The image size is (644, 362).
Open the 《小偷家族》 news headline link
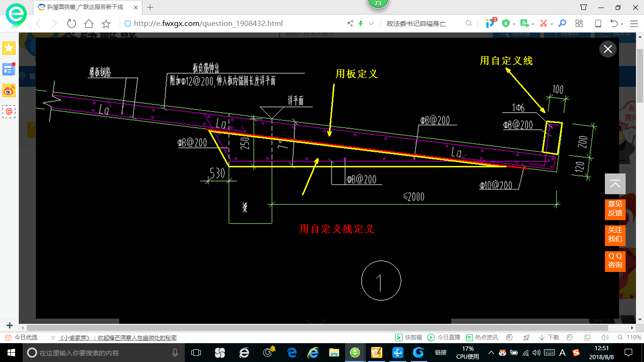[x=118, y=338]
